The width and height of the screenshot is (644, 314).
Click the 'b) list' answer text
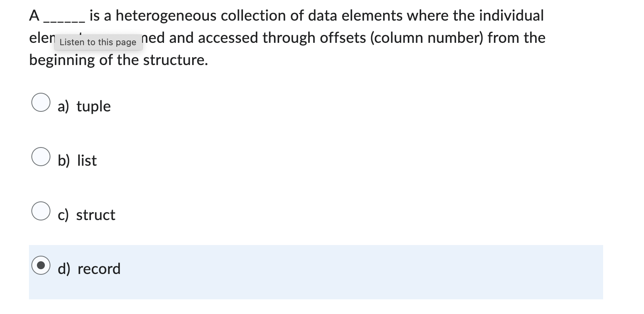click(77, 160)
